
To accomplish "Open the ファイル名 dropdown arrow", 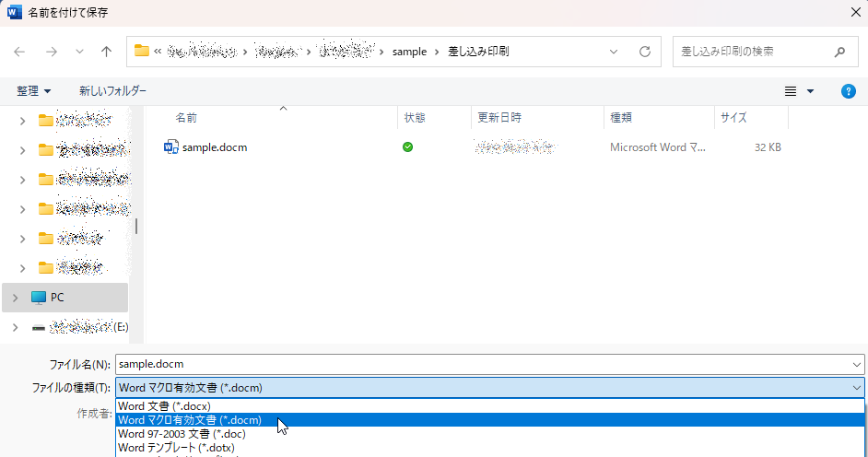I will coord(857,365).
